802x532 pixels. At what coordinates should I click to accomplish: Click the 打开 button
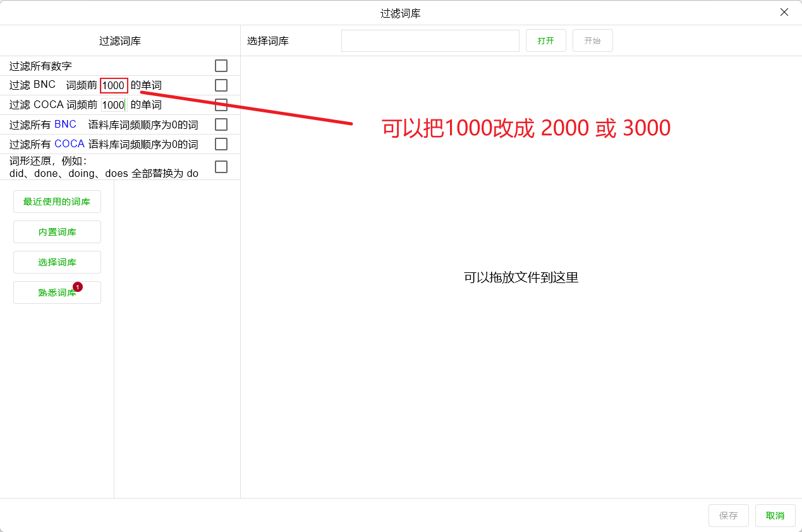[545, 40]
